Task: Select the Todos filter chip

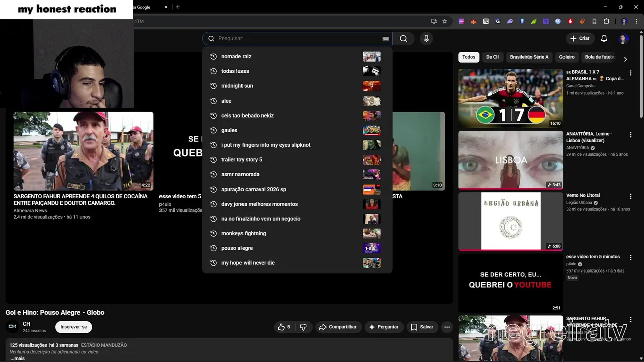Action: (x=469, y=57)
